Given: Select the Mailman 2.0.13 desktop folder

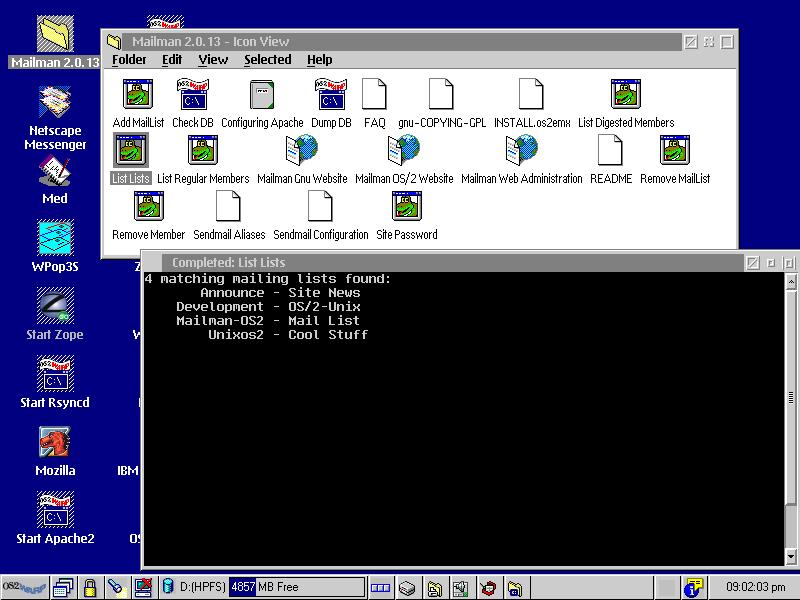Looking at the screenshot, I should point(55,34).
